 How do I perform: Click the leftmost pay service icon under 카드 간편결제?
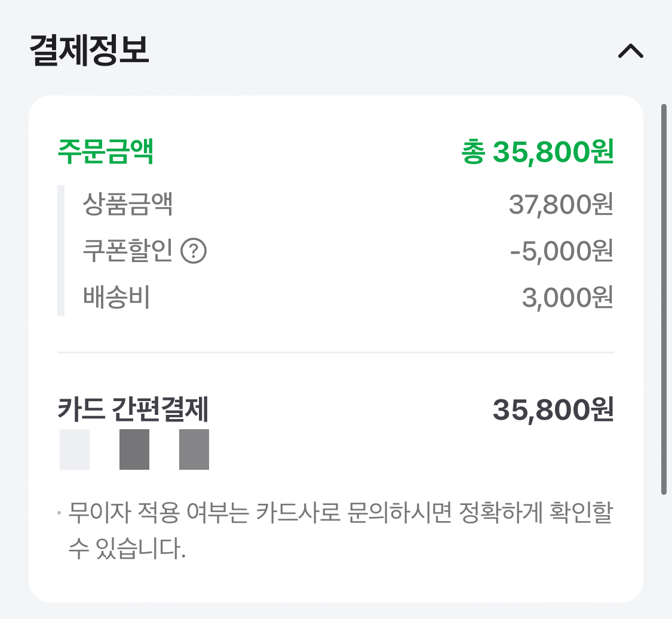pos(75,449)
